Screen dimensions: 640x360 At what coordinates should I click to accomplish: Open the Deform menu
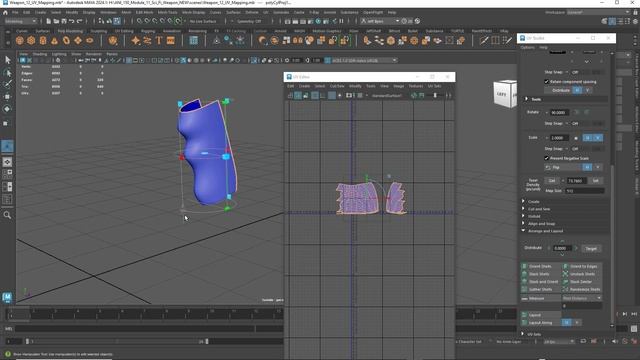pyautogui.click(x=252, y=12)
